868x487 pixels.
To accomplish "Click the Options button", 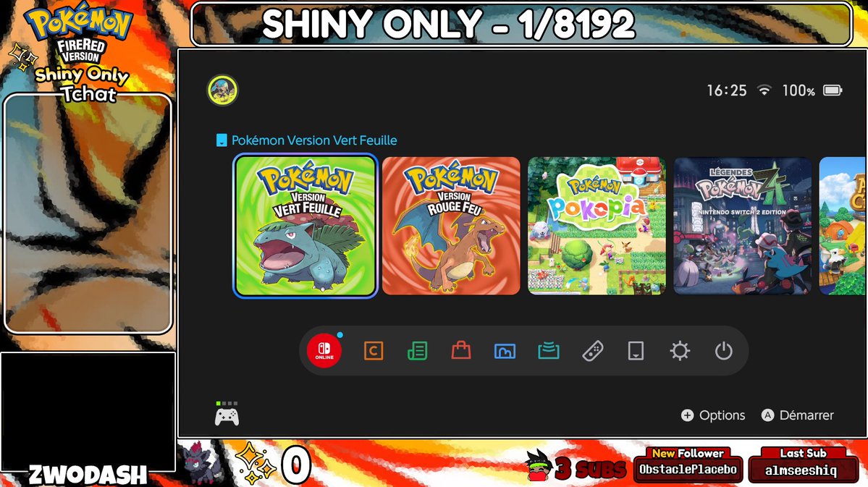I will tap(713, 415).
